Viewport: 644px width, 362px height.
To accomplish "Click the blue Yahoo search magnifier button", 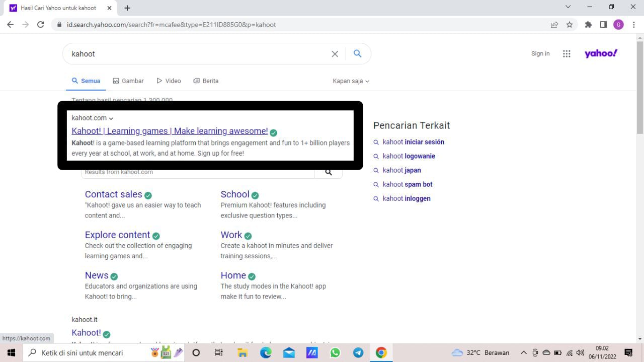I will [357, 53].
